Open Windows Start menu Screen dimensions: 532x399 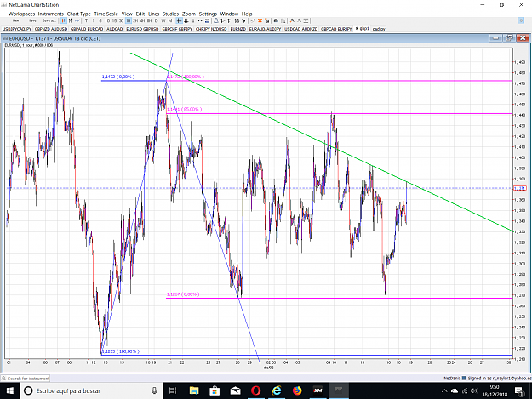(9, 390)
